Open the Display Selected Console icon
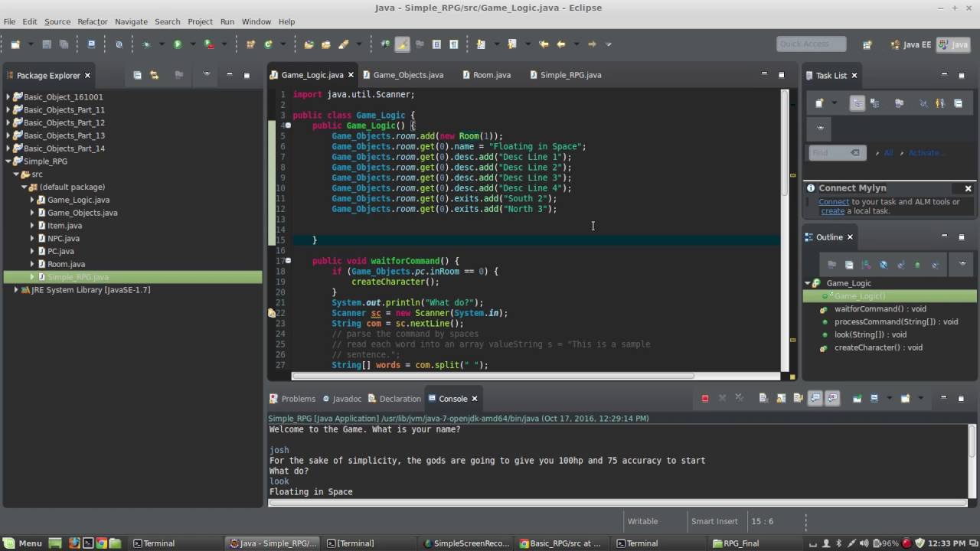Viewport: 980px width, 551px height. (x=874, y=398)
